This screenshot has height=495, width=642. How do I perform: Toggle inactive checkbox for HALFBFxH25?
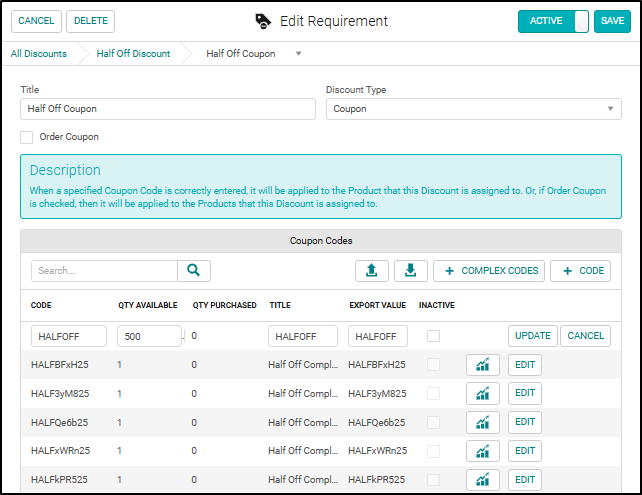(x=433, y=365)
